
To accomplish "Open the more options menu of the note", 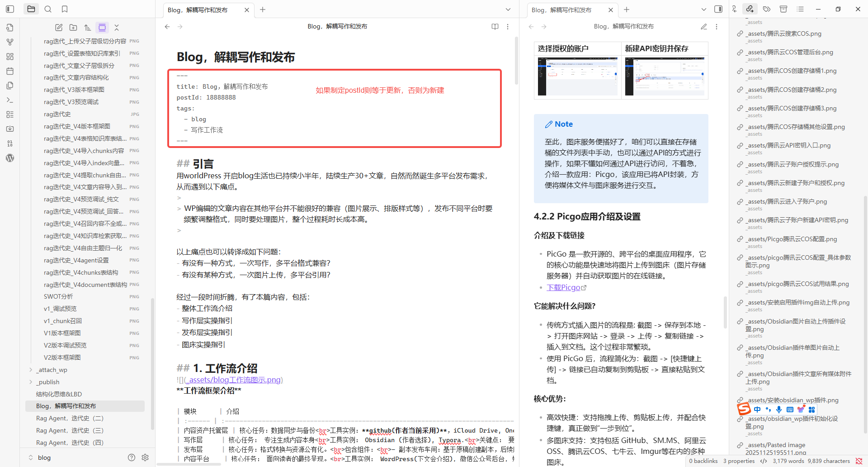I will point(508,26).
